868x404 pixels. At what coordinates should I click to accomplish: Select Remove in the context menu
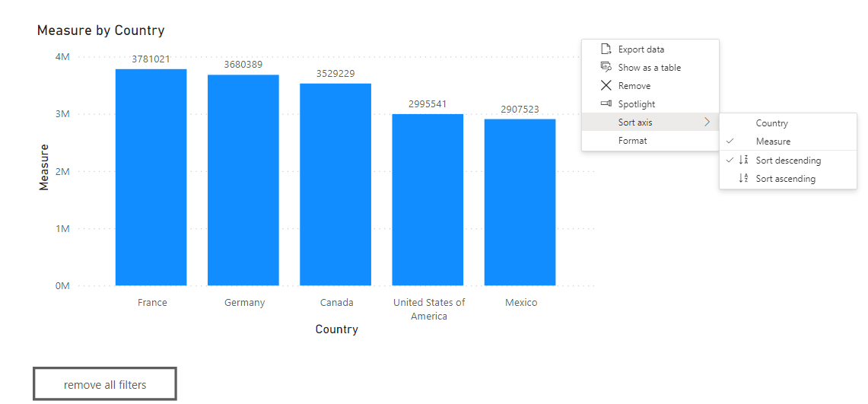coord(650,86)
